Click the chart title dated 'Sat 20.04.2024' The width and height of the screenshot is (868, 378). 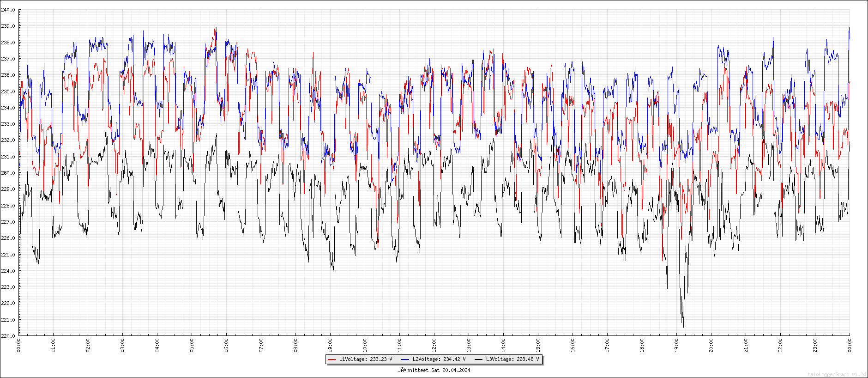click(x=434, y=370)
